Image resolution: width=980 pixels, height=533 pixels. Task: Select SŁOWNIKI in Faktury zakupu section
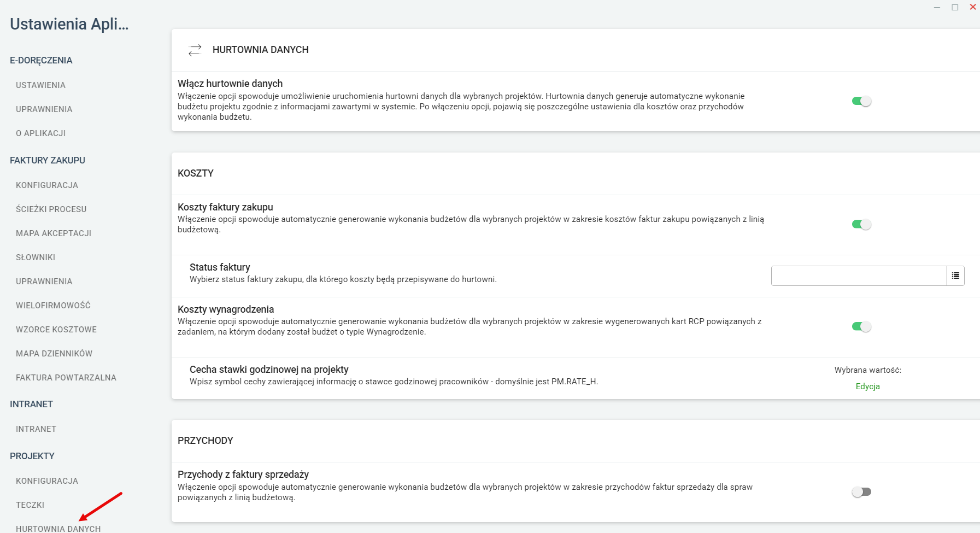pos(36,257)
